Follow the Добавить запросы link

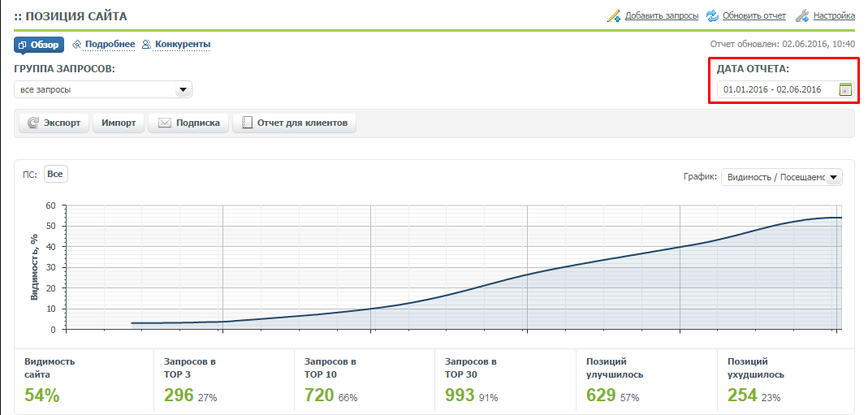pyautogui.click(x=661, y=15)
